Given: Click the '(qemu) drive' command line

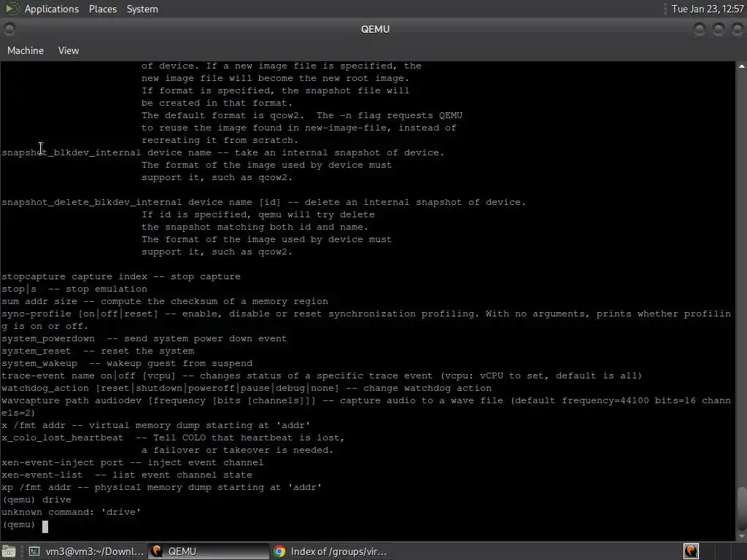Looking at the screenshot, I should coord(36,499).
